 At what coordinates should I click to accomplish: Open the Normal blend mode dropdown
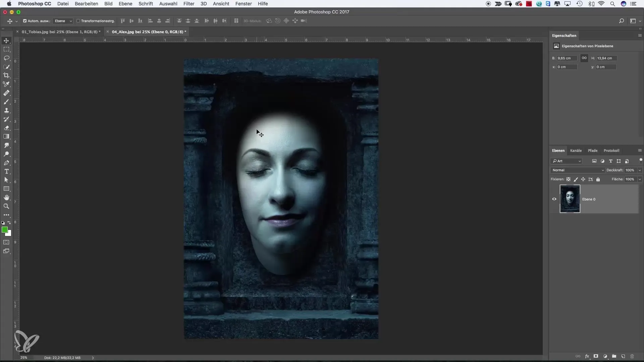click(577, 170)
